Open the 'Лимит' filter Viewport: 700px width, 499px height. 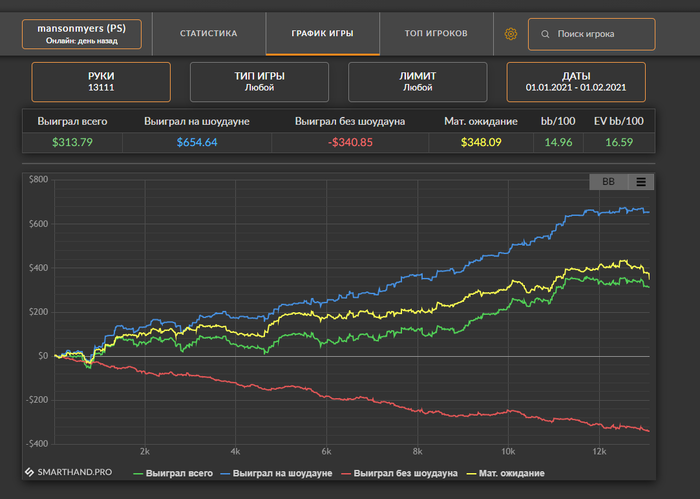point(417,82)
